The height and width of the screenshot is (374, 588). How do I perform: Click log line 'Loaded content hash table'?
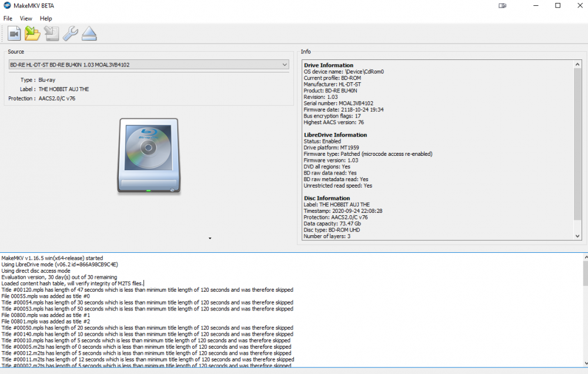pyautogui.click(x=72, y=283)
